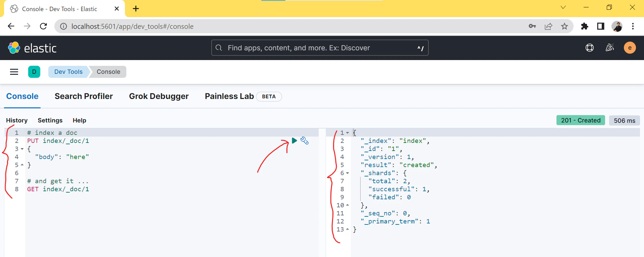Click the GET index/_doc/1 line
The width and height of the screenshot is (644, 257).
click(x=58, y=189)
